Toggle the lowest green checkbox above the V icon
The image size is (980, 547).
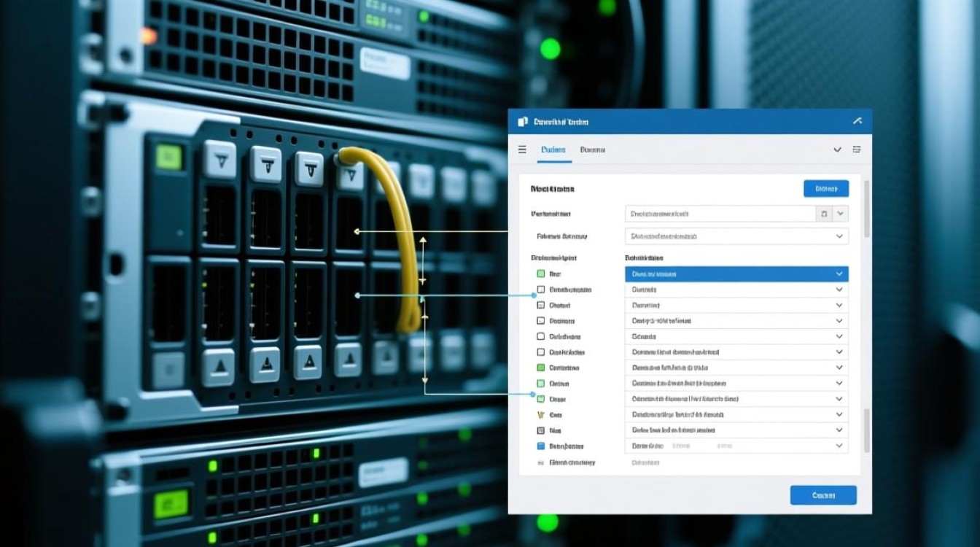[x=540, y=399]
